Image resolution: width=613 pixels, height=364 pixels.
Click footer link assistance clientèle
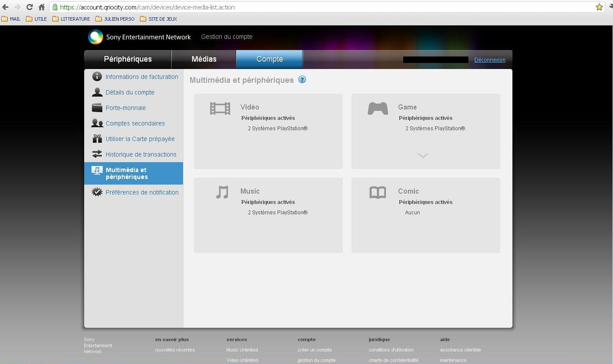click(x=460, y=350)
